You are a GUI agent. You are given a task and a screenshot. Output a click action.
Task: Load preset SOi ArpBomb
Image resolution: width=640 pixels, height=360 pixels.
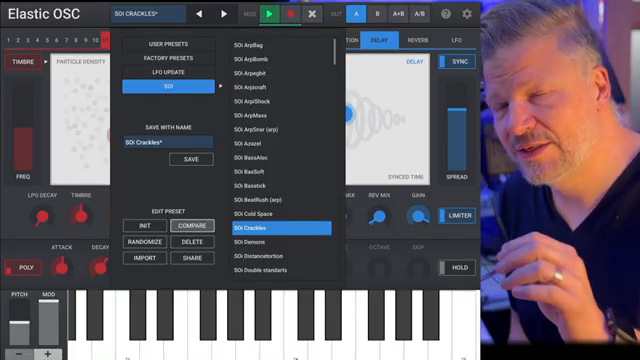(282, 59)
